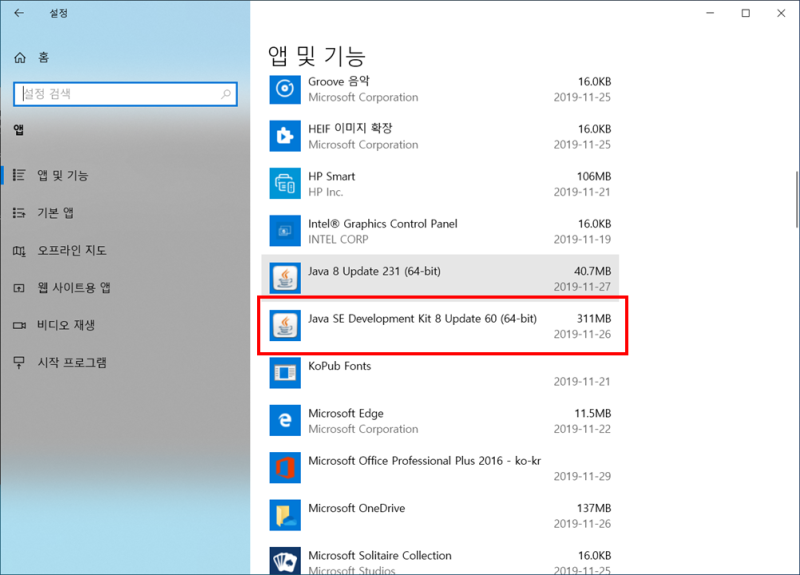Click the Intel Graphics Control Panel icon
Screen dimensions: 800x575
pyautogui.click(x=285, y=231)
